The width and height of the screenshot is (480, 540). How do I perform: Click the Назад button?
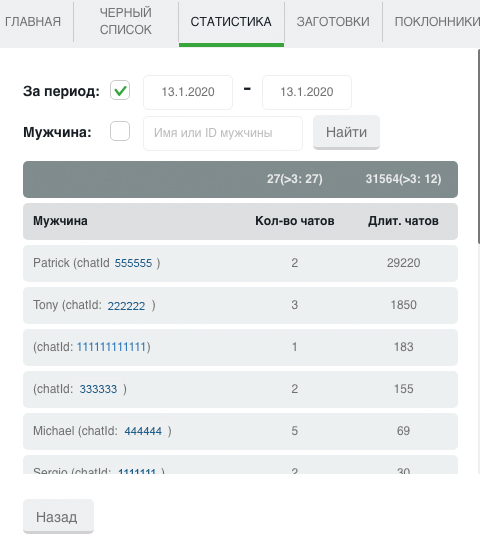point(58,517)
